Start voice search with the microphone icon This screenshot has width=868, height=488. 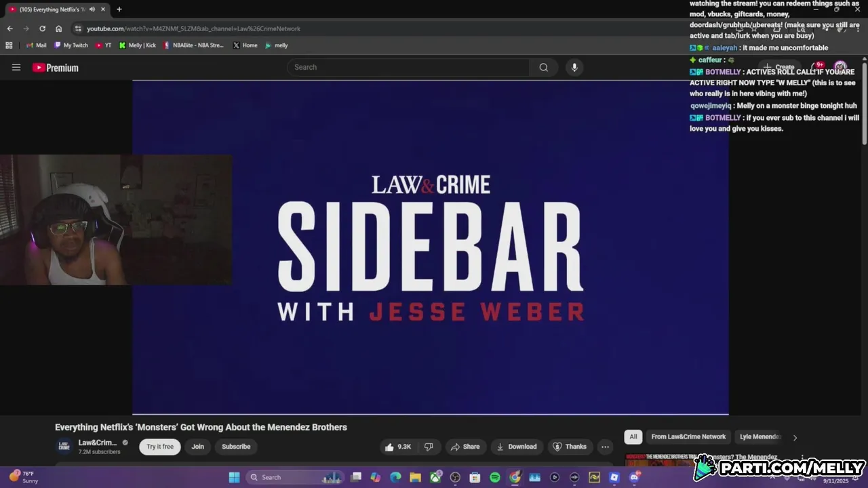click(574, 67)
